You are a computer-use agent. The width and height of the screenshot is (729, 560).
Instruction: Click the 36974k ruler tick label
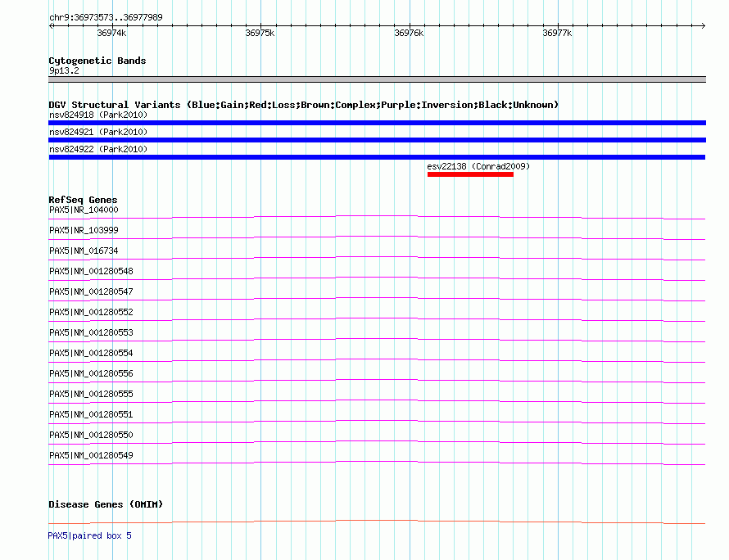111,33
